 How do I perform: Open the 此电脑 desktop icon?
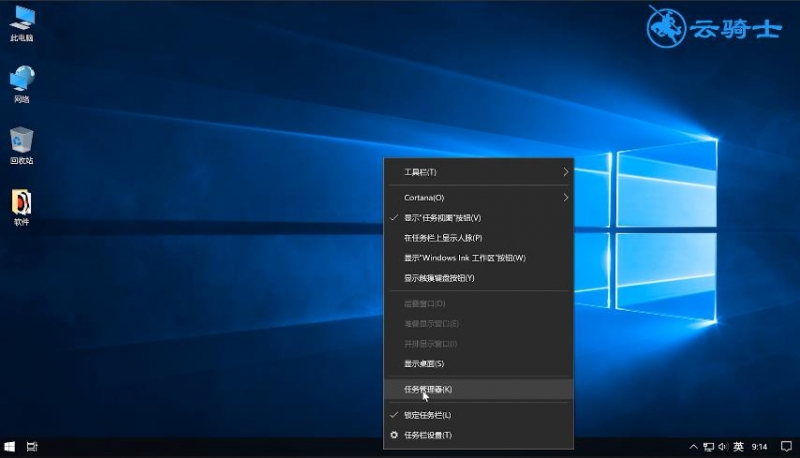(x=21, y=23)
